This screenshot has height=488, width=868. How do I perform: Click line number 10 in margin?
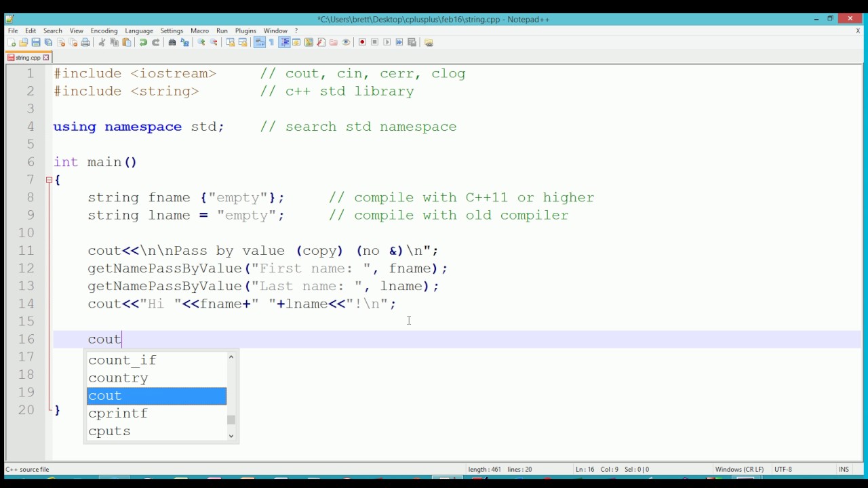point(26,232)
